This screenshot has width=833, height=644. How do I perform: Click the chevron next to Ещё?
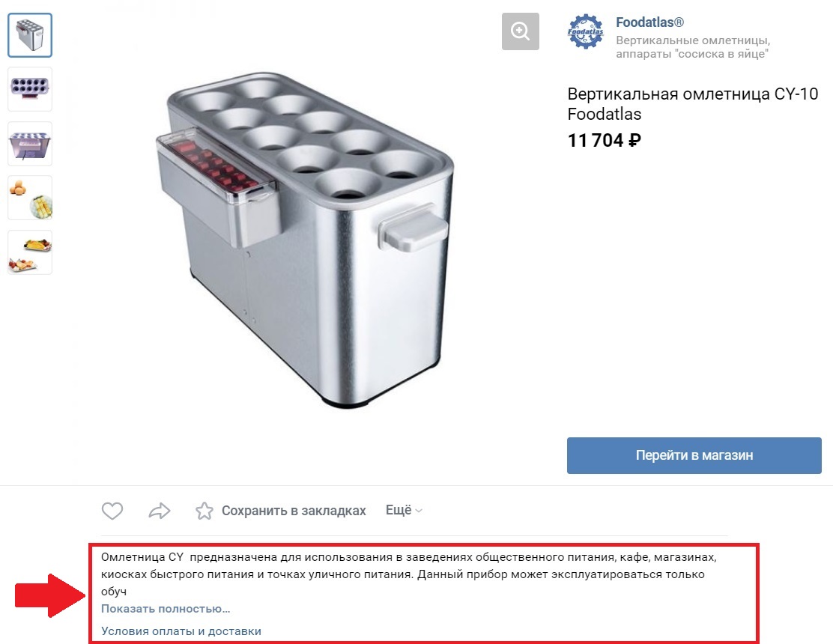tap(419, 511)
